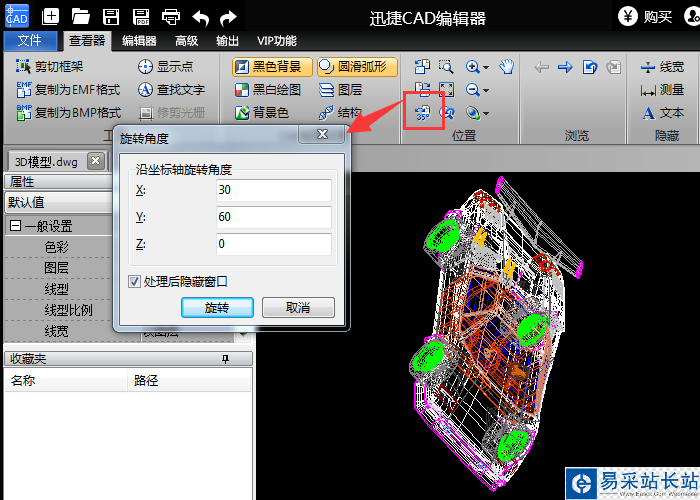Select the zoom window tool
This screenshot has height=500, width=700.
coord(446,67)
